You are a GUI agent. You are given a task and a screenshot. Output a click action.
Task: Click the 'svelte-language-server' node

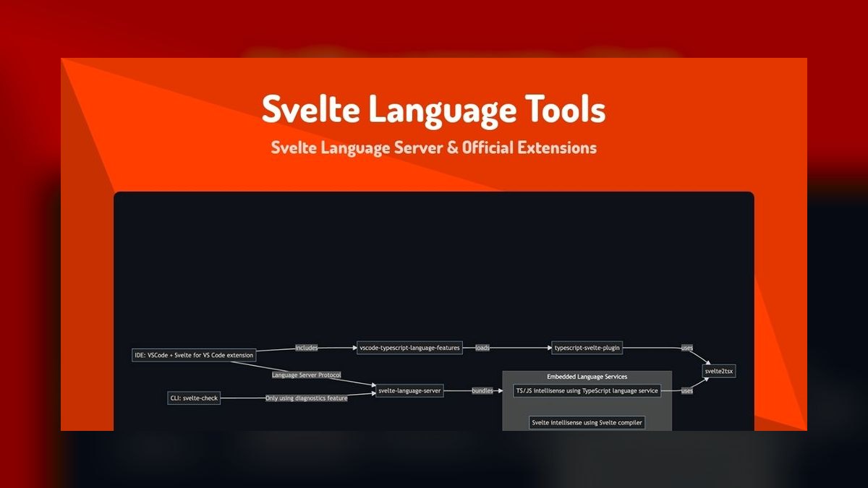coord(409,390)
